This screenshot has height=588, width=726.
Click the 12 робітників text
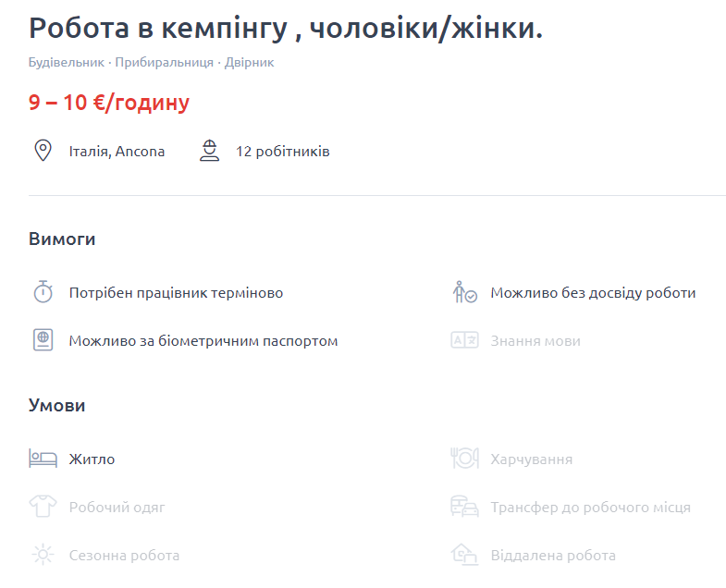pyautogui.click(x=282, y=152)
